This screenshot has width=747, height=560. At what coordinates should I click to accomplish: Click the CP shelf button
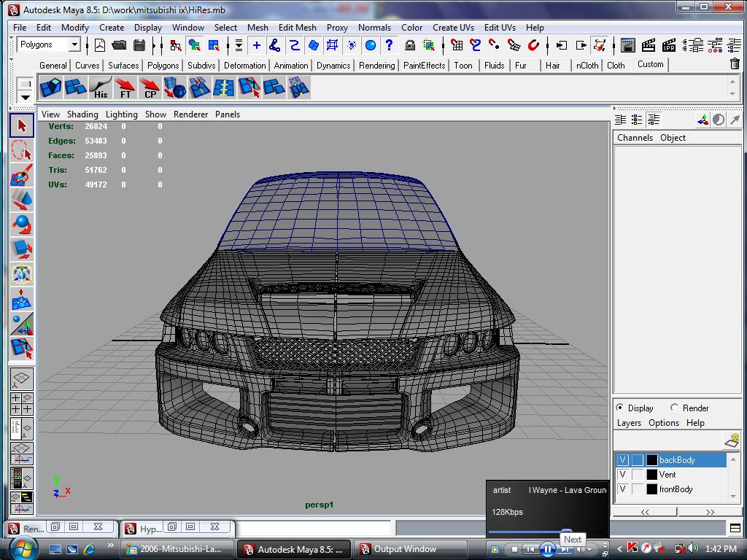pyautogui.click(x=150, y=88)
